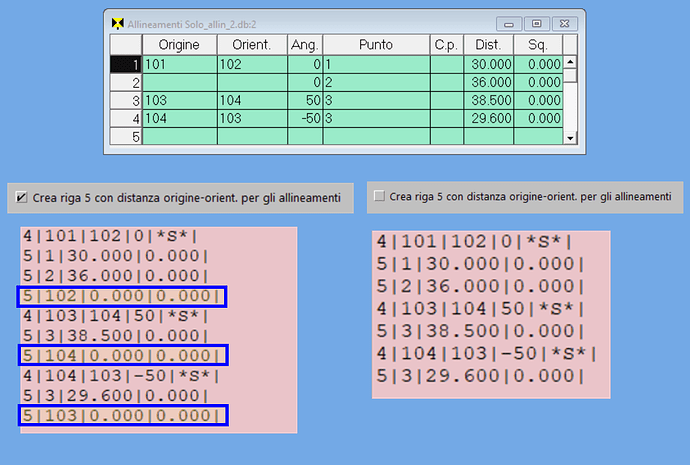Maximize the Allineamenti window
Screen dimensions: 690x465
tap(536, 24)
